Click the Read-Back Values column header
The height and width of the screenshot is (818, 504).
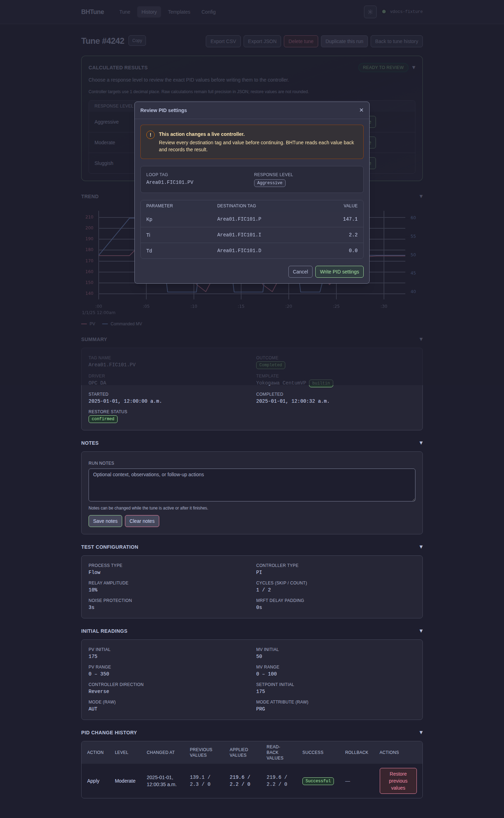(x=275, y=753)
